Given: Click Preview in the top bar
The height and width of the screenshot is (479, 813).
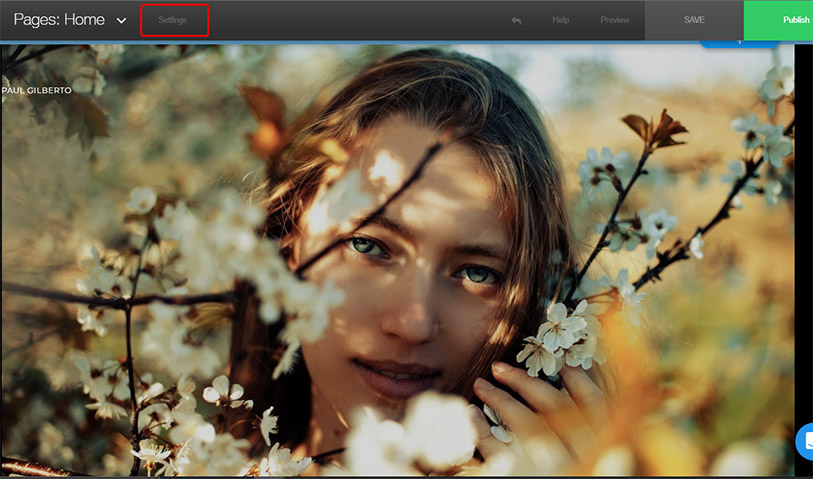Looking at the screenshot, I should (x=615, y=20).
